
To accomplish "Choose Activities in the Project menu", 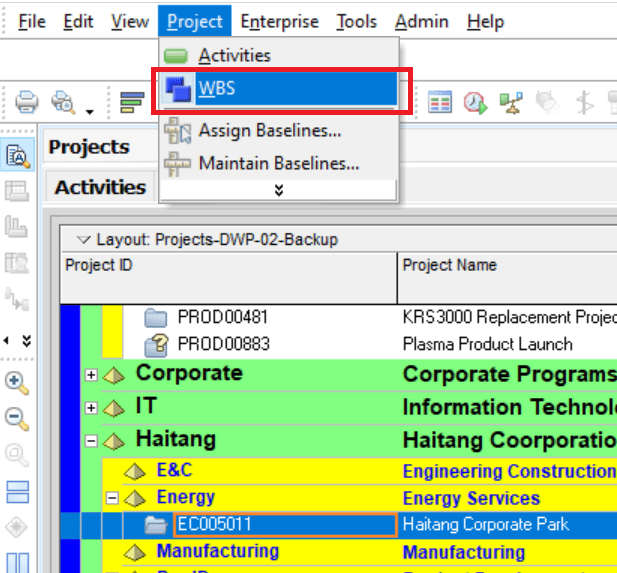I will (280, 55).
